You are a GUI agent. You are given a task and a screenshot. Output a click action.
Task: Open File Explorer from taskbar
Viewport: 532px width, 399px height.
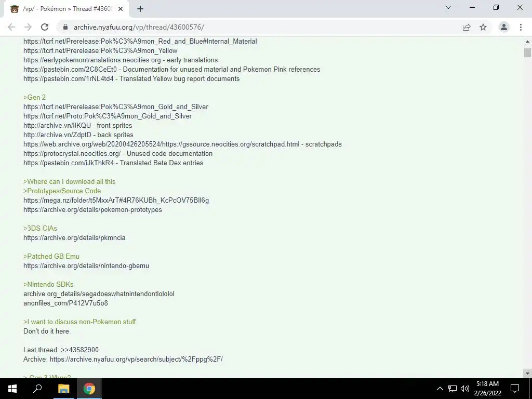point(63,389)
